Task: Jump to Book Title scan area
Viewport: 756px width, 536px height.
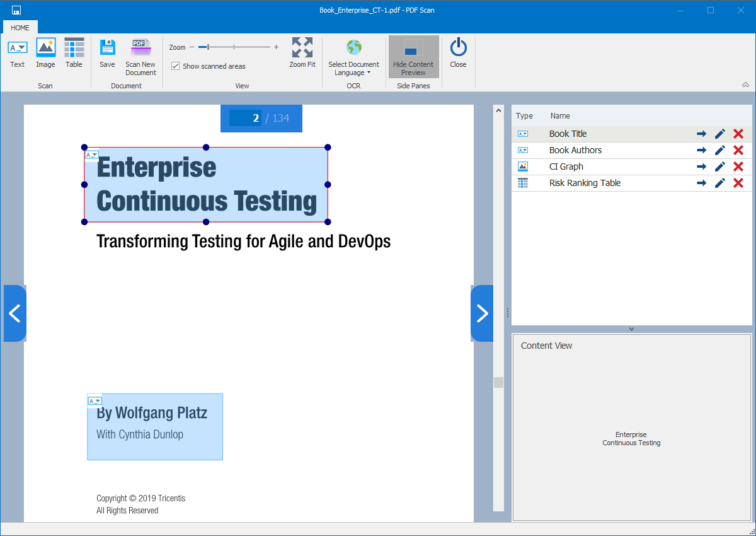Action: coord(701,134)
